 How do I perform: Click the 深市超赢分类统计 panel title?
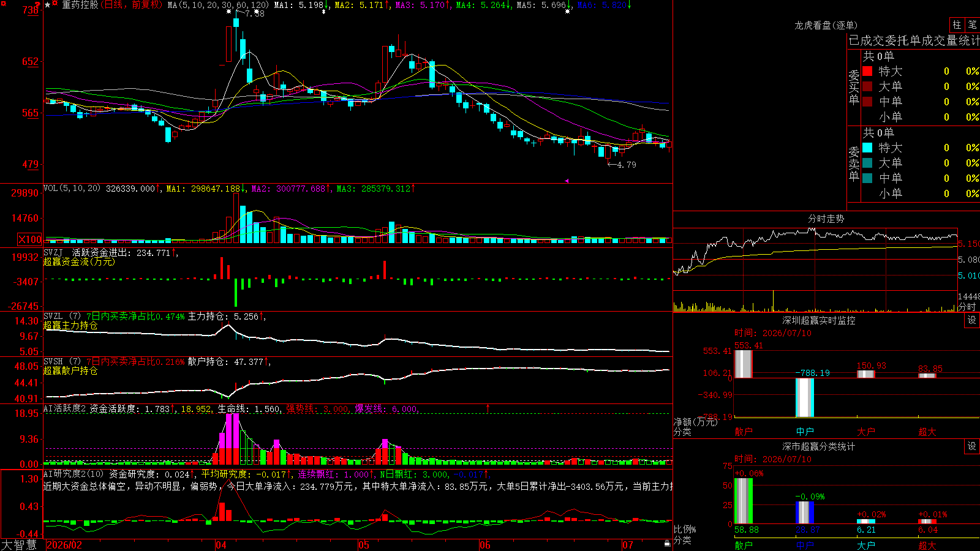[x=819, y=446]
